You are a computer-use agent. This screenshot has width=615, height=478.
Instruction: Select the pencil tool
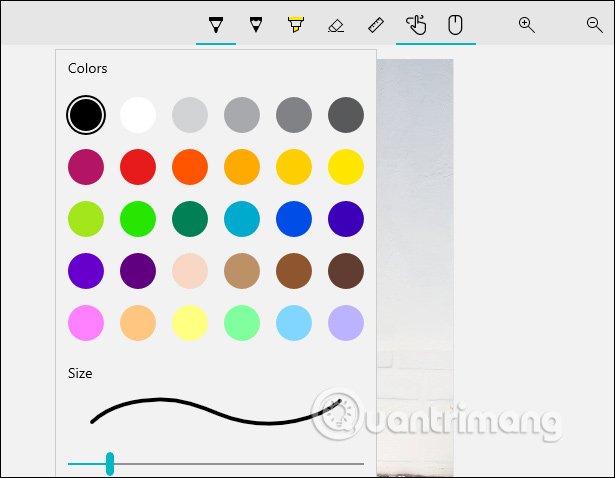(255, 24)
